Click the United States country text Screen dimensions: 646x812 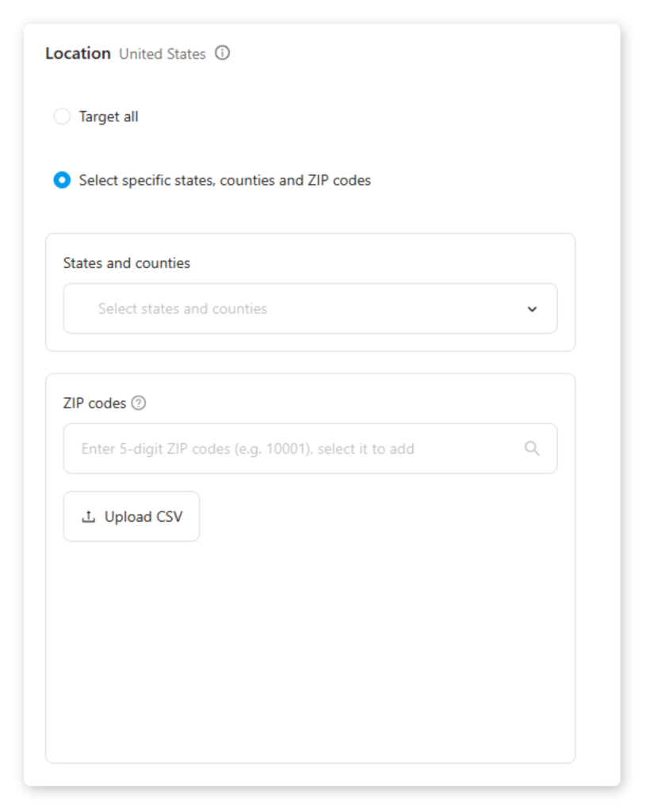coord(162,54)
